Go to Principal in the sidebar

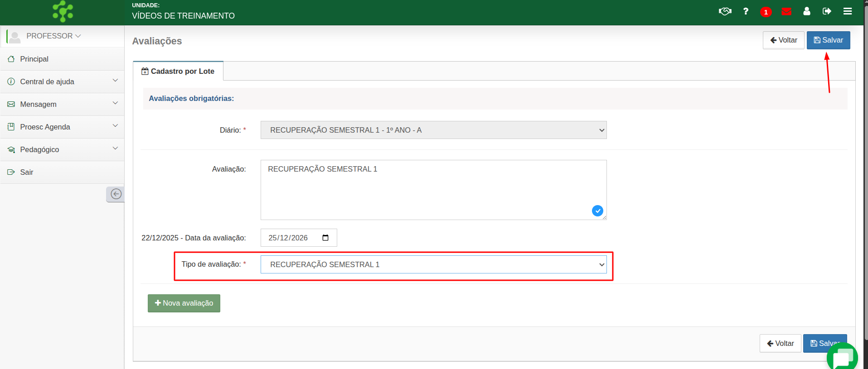coord(34,59)
